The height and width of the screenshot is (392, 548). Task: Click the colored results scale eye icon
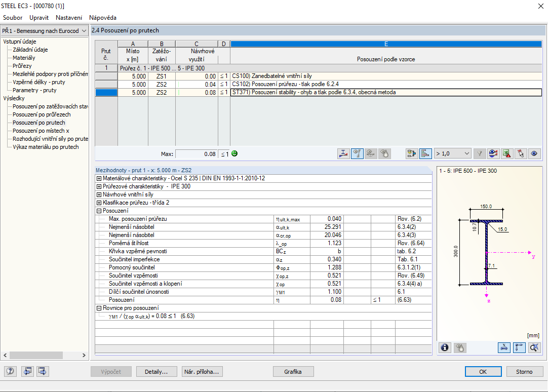click(x=493, y=153)
